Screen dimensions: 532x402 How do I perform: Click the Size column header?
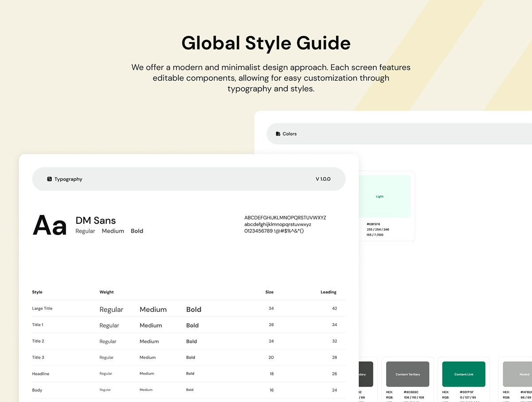(x=269, y=292)
